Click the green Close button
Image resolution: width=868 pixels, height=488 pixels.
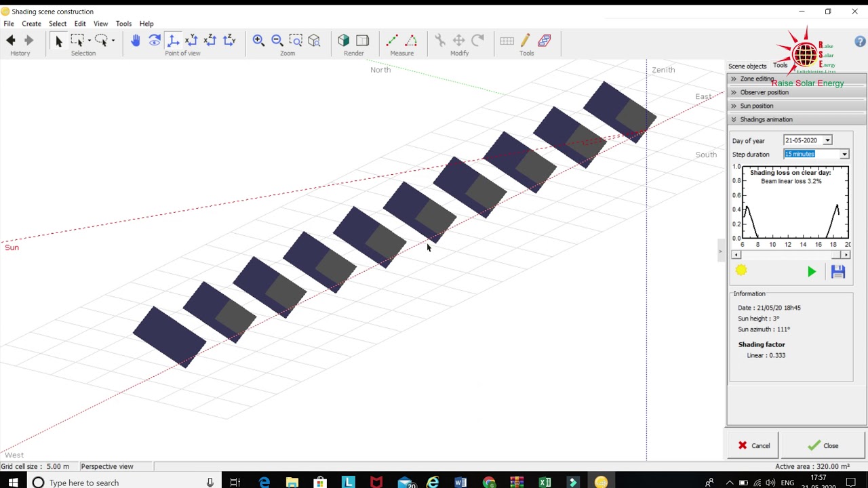(823, 446)
